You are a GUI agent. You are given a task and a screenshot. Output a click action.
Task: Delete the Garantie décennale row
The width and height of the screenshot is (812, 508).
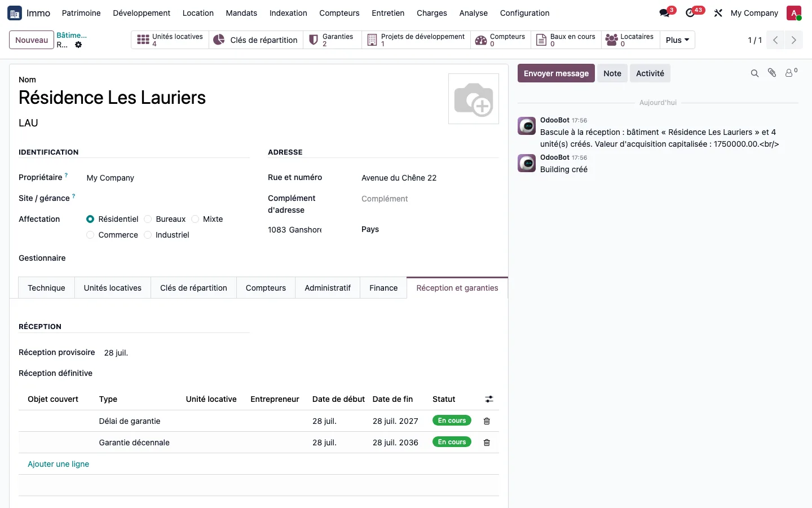(x=487, y=443)
